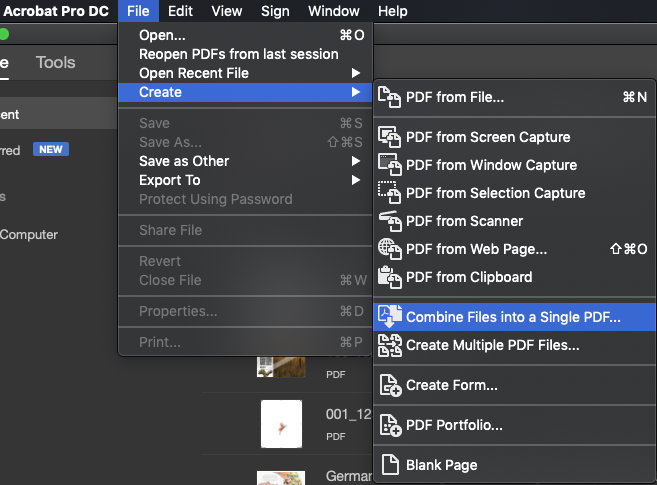This screenshot has height=485, width=657.
Task: Open the Edit menu in menu bar
Action: pos(180,11)
